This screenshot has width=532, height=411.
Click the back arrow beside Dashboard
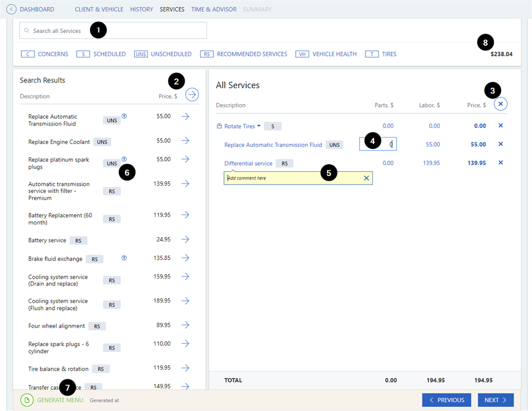click(x=11, y=9)
